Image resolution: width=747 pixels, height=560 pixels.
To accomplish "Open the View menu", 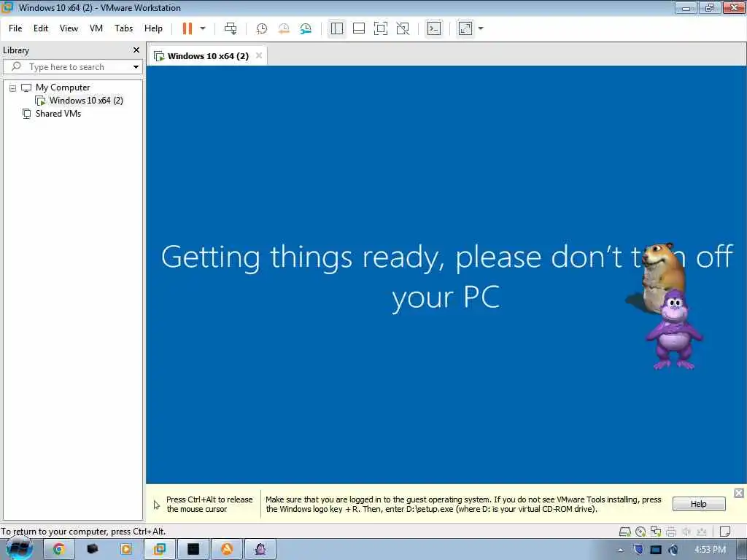I will pyautogui.click(x=69, y=28).
